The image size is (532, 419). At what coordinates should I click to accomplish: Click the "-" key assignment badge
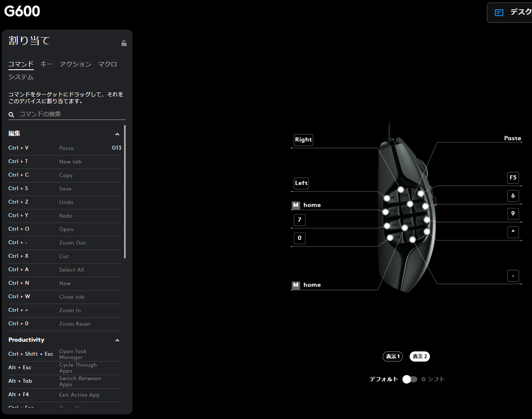[513, 276]
